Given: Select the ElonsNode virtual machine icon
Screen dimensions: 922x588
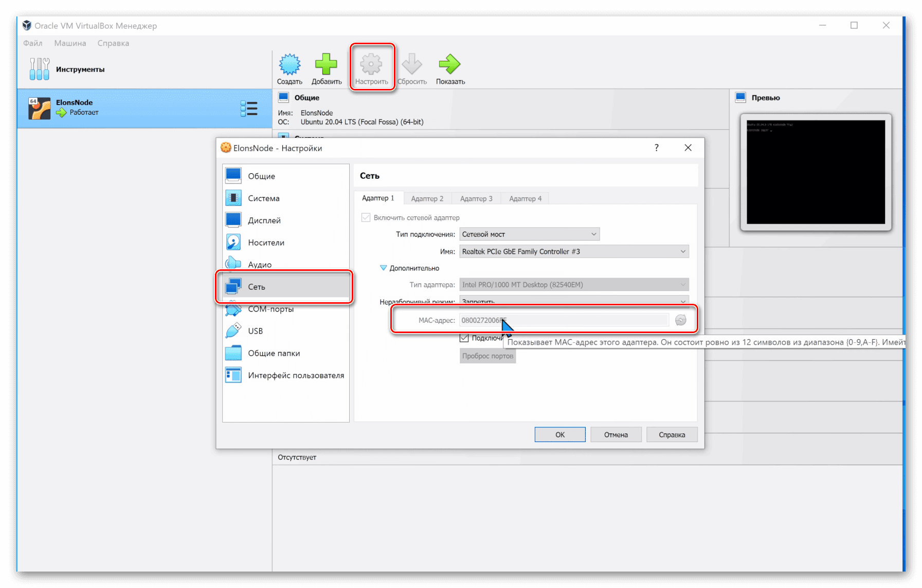Looking at the screenshot, I should point(40,108).
